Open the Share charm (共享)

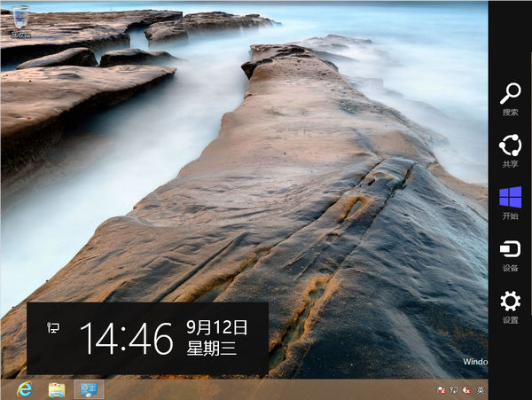(x=511, y=151)
